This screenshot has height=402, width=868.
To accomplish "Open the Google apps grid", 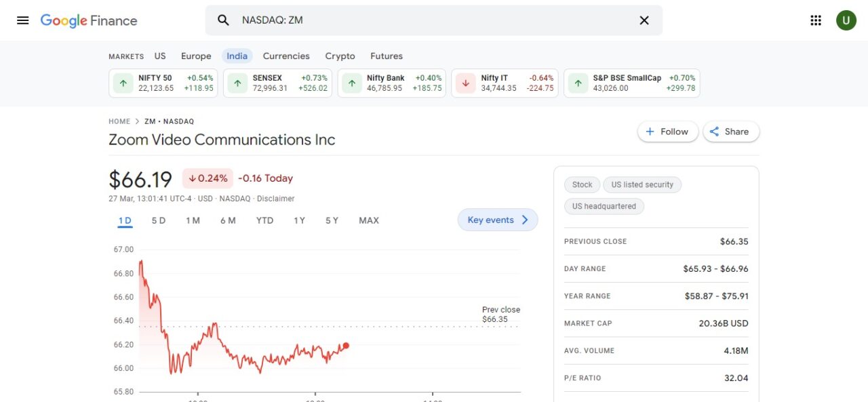I will pyautogui.click(x=816, y=20).
